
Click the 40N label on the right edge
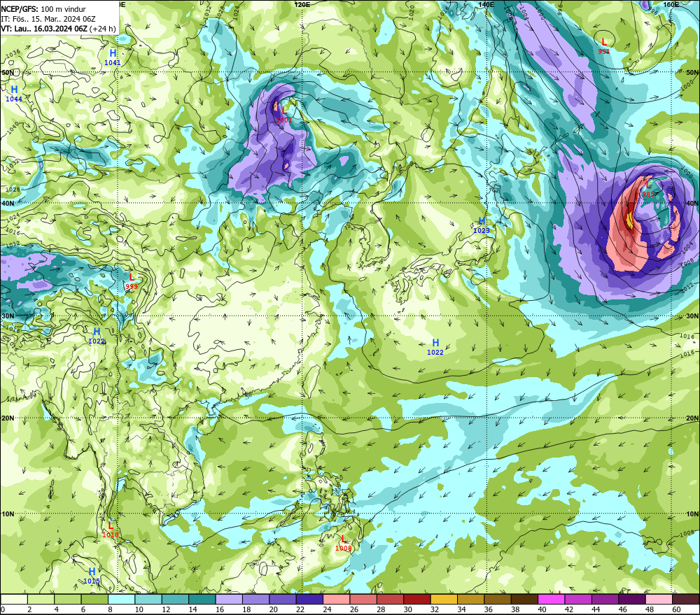pos(692,204)
